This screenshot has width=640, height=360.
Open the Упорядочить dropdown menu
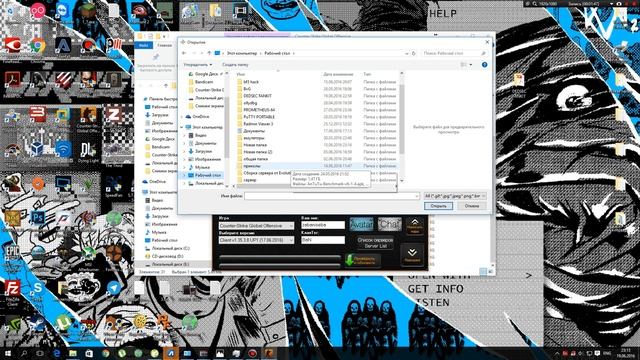[x=198, y=65]
